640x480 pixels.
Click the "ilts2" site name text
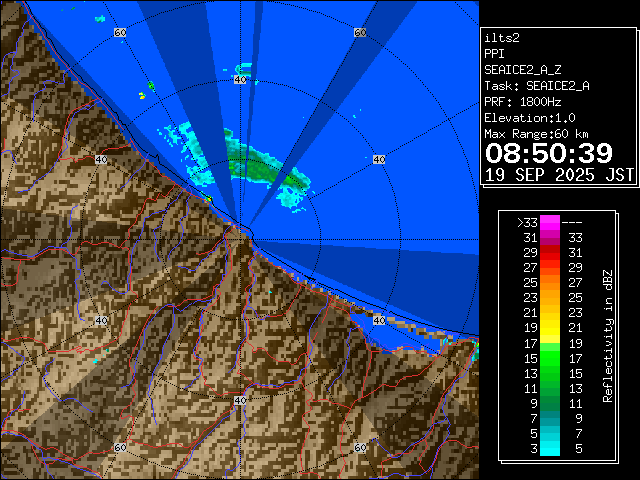click(501, 37)
